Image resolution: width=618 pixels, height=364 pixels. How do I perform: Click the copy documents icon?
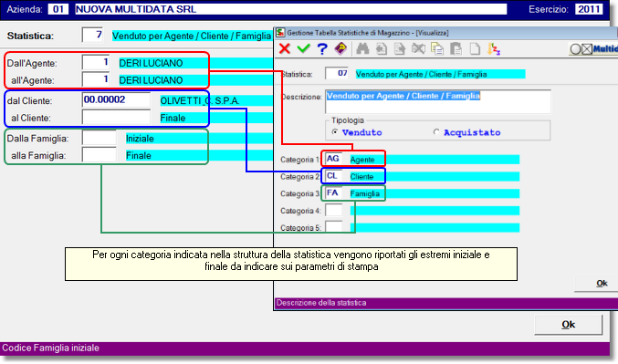[437, 49]
